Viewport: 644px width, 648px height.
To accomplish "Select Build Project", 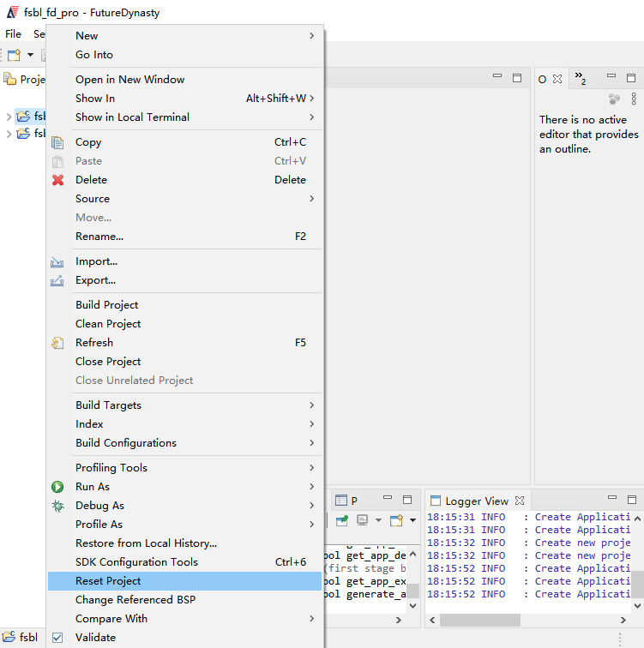I will coord(184,304).
